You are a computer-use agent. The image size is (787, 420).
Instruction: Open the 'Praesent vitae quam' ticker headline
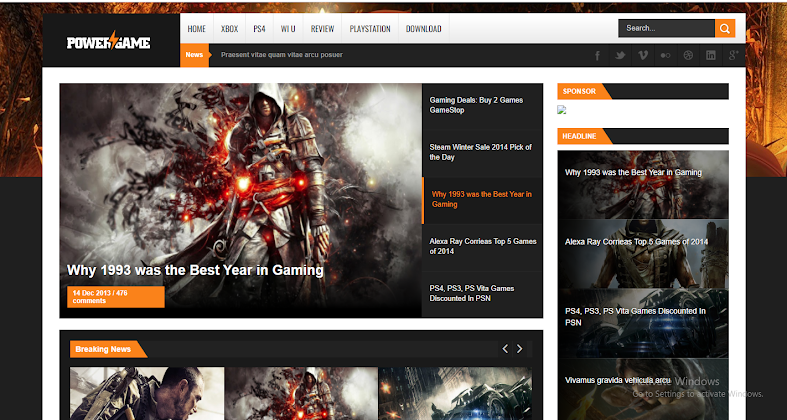click(282, 55)
